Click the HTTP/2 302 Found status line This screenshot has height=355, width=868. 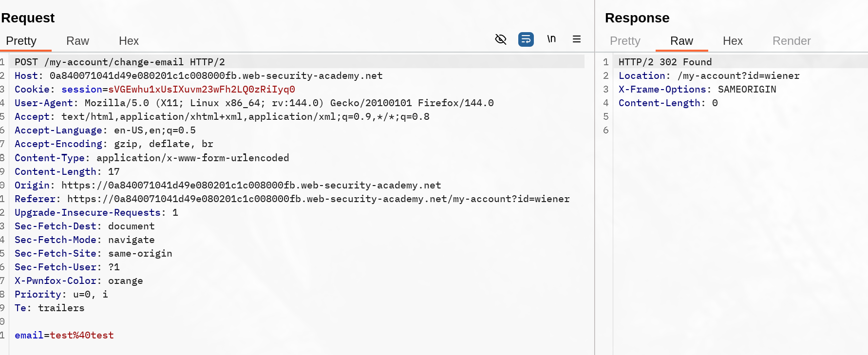665,62
